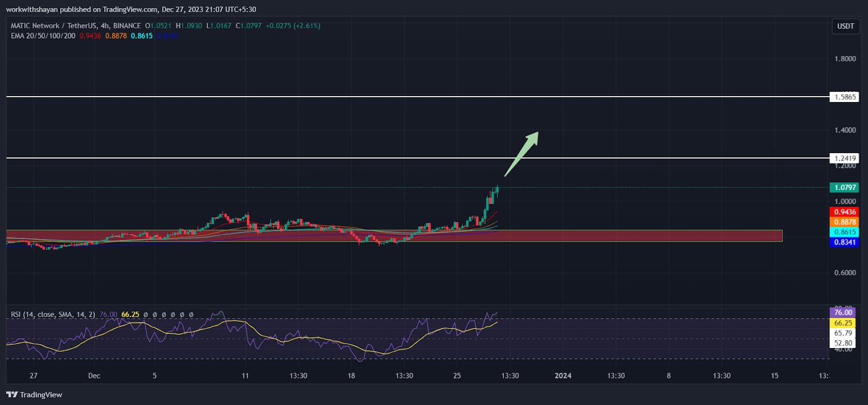The image size is (868, 405).
Task: Click the TradingView logo
Action: [34, 395]
